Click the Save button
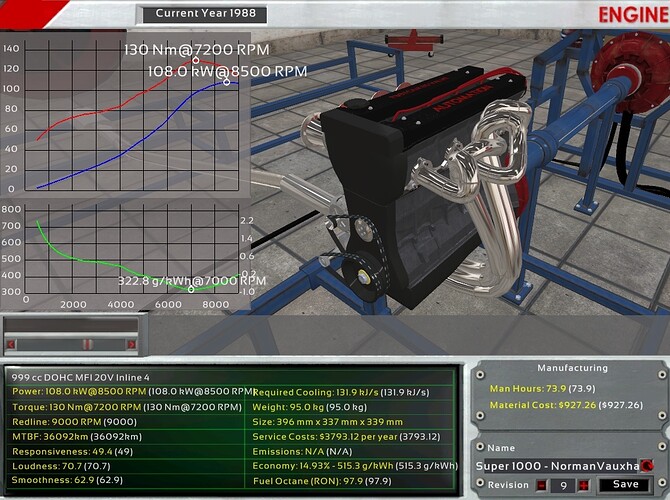This screenshot has width=670, height=500. [626, 484]
